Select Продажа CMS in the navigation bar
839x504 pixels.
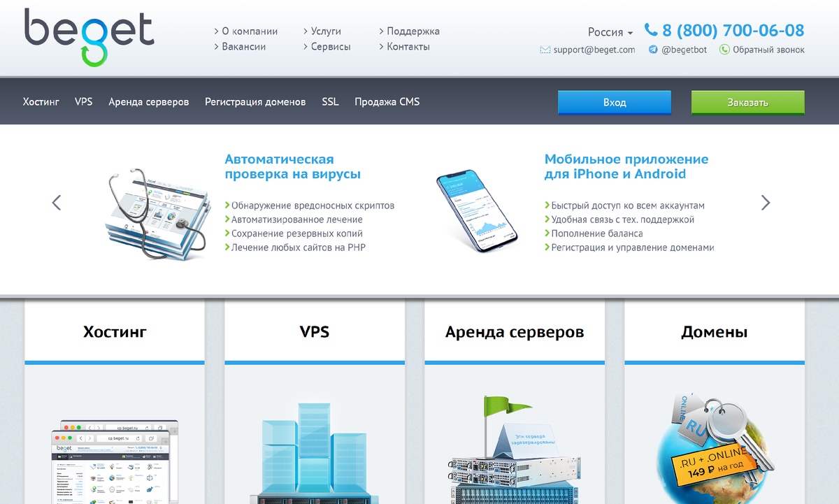pos(387,102)
